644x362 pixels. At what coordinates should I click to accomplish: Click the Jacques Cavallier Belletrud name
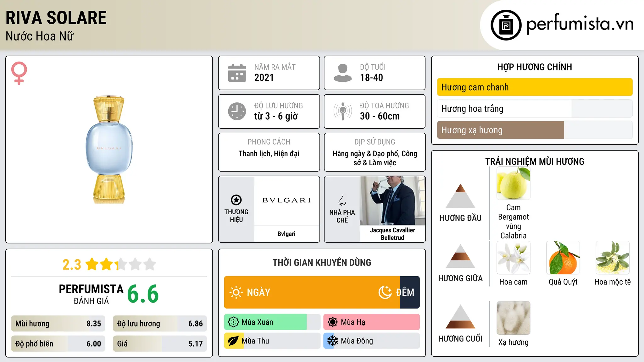392,234
